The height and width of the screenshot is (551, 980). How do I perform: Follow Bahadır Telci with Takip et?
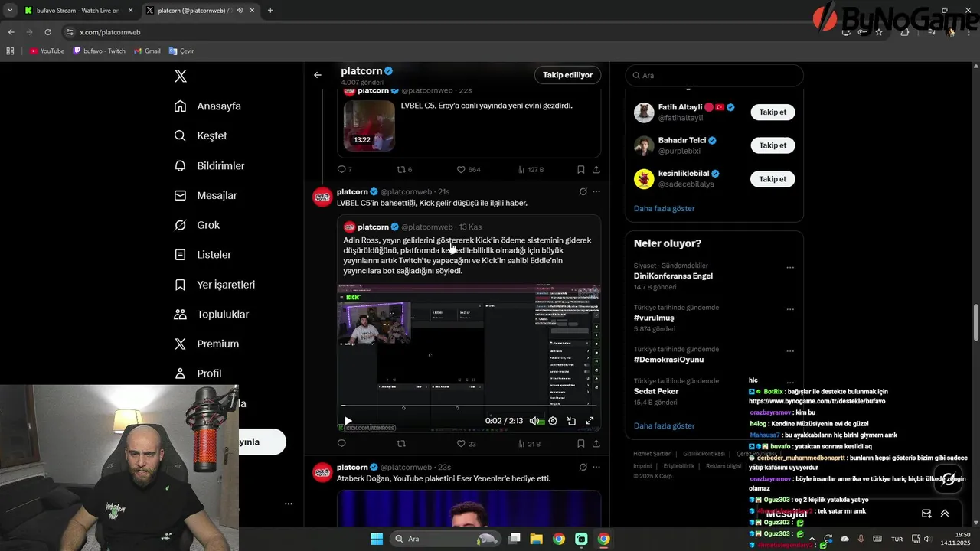click(773, 145)
